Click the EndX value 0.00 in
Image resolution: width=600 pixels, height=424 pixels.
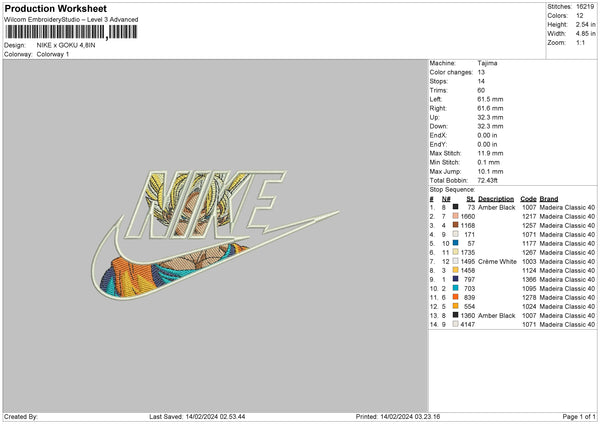pyautogui.click(x=488, y=135)
